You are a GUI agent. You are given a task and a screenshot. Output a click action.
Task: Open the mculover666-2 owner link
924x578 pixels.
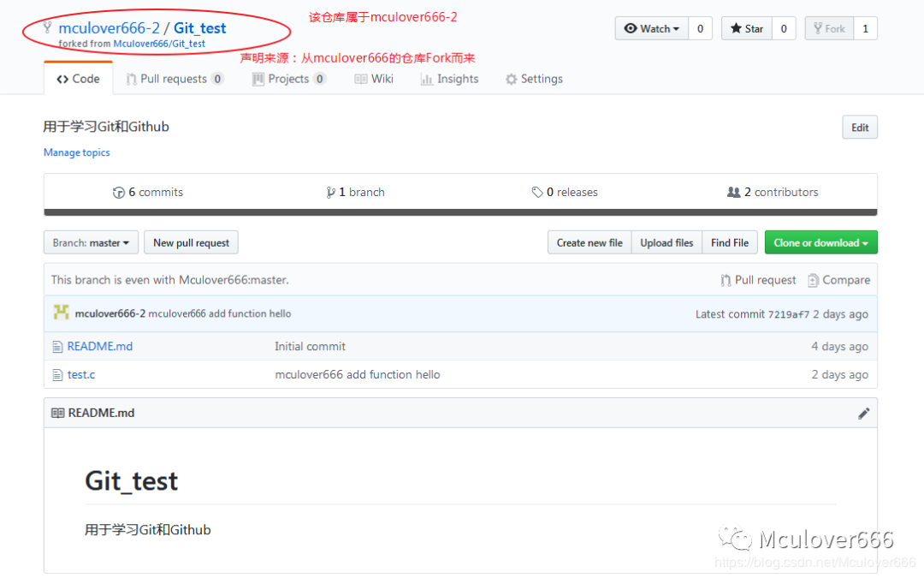point(109,27)
